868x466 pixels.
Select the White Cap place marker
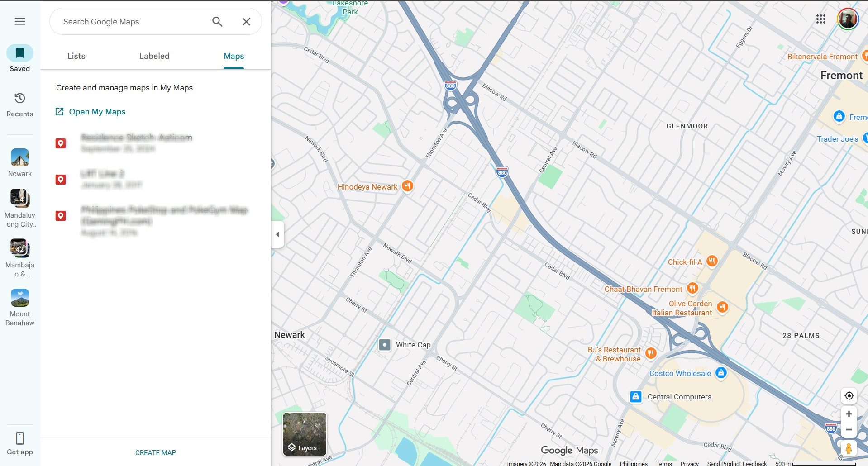point(385,345)
